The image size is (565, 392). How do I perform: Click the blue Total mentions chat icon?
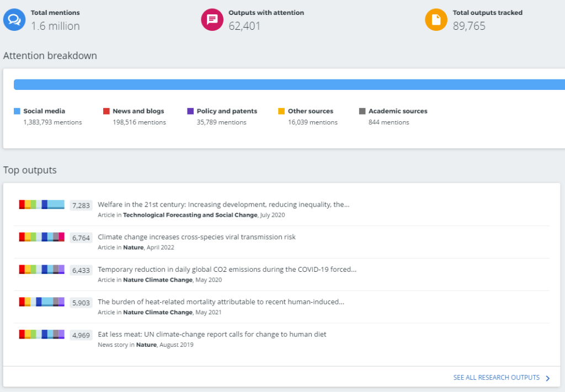pyautogui.click(x=14, y=20)
